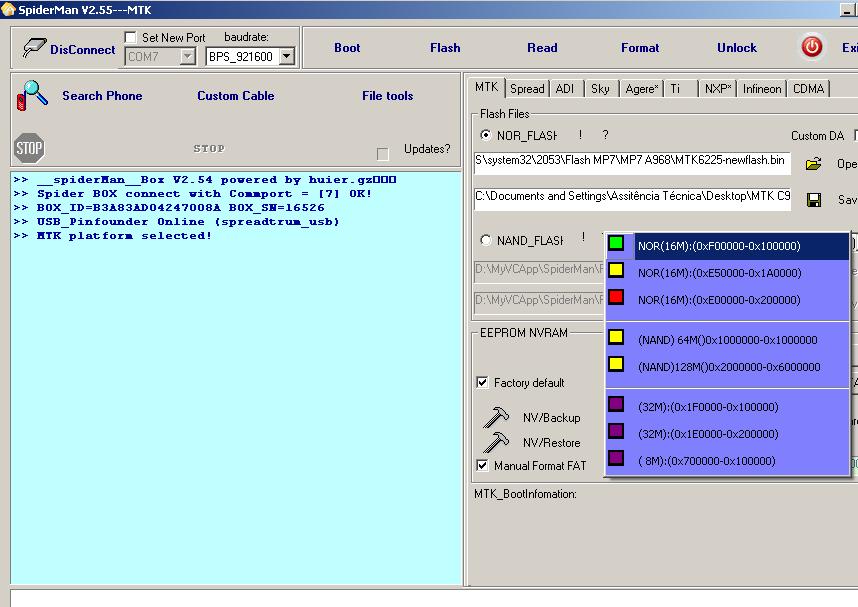Open the Custom Cable option
This screenshot has height=607, width=858.
click(x=236, y=95)
